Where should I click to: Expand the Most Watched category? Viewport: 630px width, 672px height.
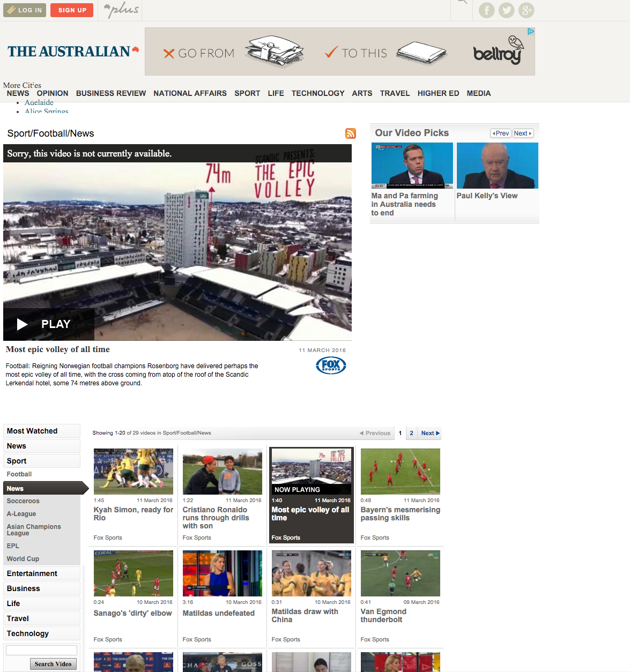(x=42, y=431)
